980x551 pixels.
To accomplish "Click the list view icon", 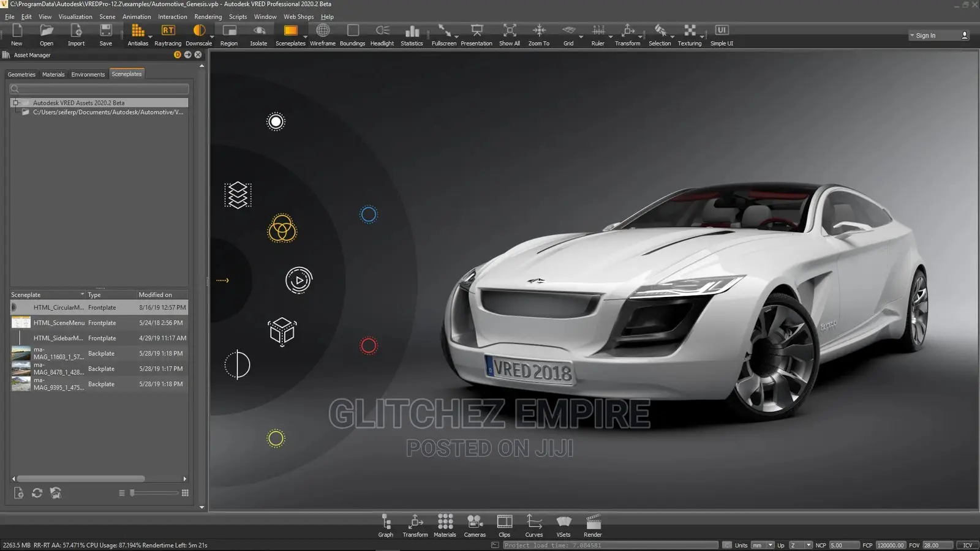I will [121, 493].
